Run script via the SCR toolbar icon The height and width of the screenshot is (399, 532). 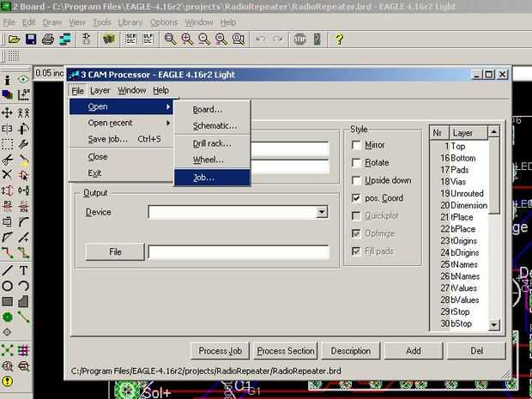coord(131,39)
